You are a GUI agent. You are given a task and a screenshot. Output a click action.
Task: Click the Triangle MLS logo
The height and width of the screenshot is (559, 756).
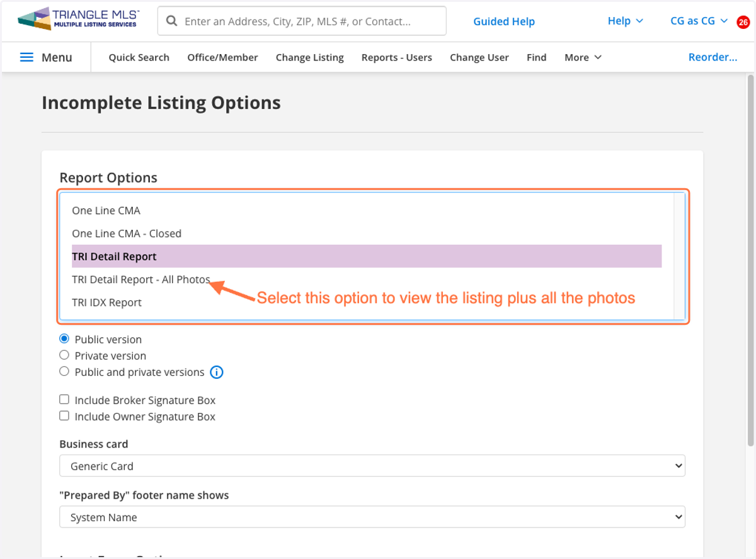79,19
